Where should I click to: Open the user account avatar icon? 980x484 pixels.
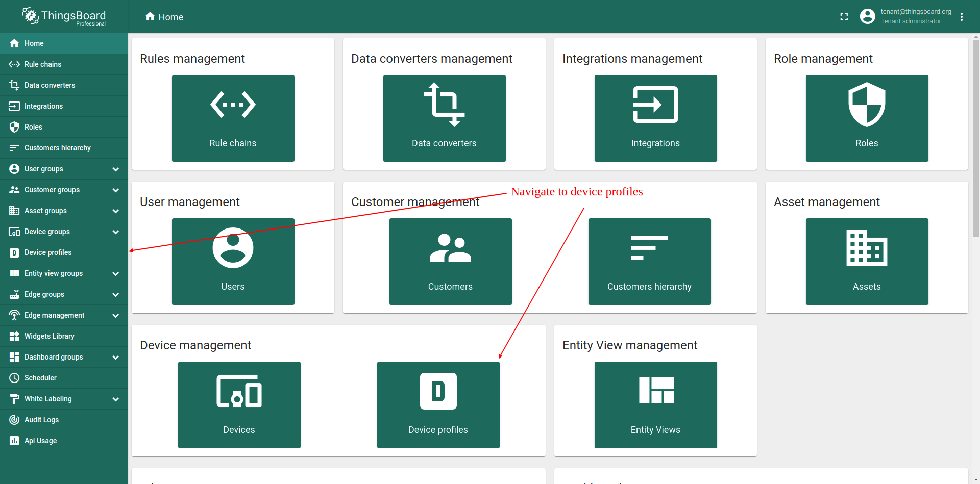point(867,16)
